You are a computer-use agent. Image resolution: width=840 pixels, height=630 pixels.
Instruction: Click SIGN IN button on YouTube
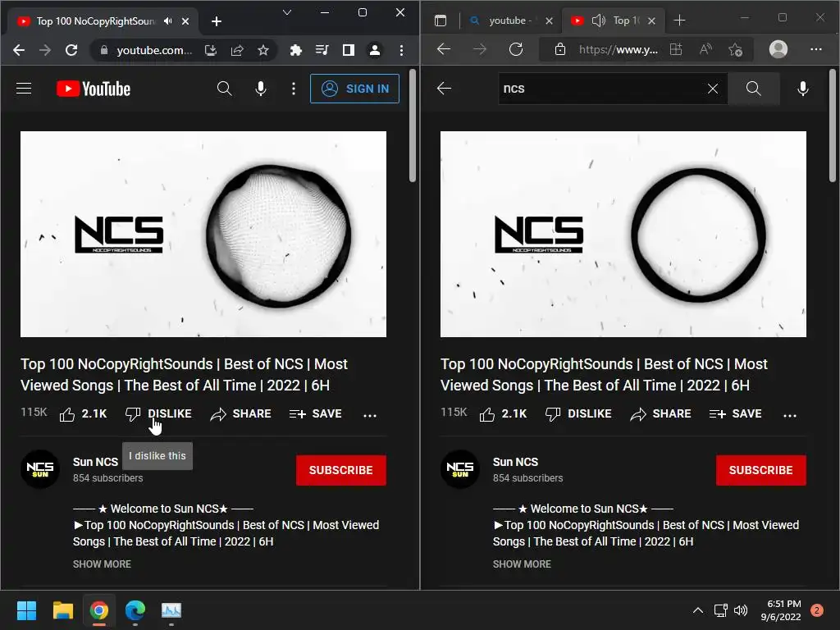click(354, 89)
